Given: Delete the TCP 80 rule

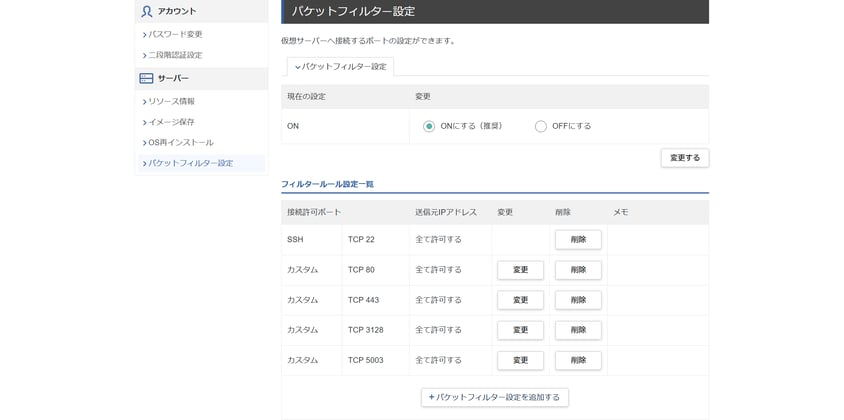Looking at the screenshot, I should click(578, 270).
